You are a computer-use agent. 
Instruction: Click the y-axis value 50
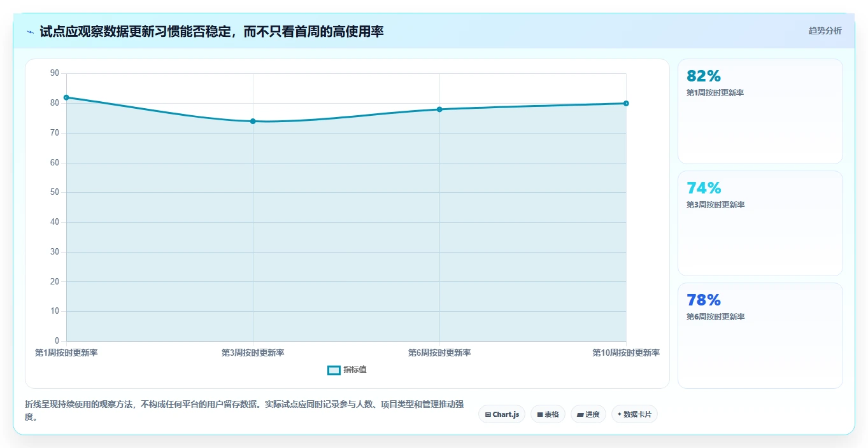(54, 192)
